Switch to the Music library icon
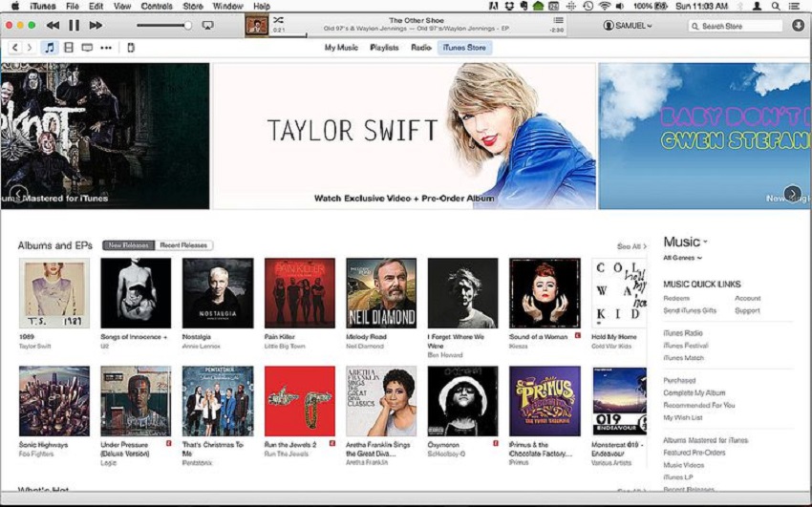812x507 pixels. coord(50,47)
